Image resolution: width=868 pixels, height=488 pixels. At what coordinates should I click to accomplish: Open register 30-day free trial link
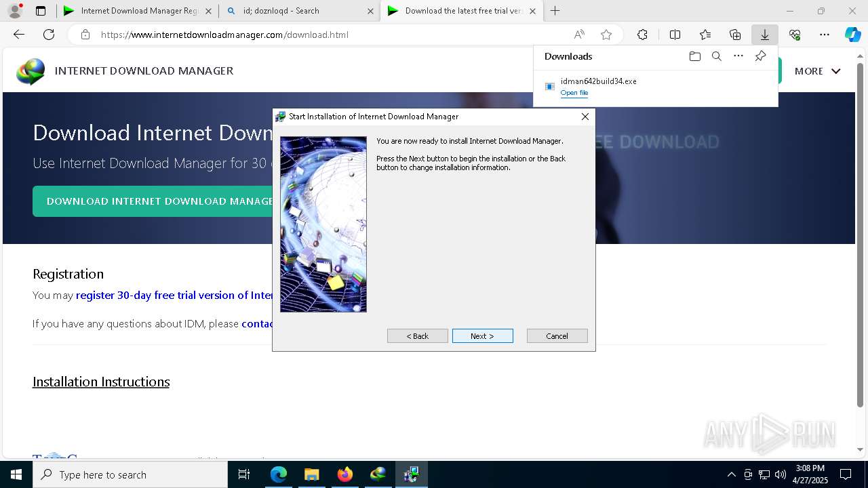pyautogui.click(x=174, y=296)
